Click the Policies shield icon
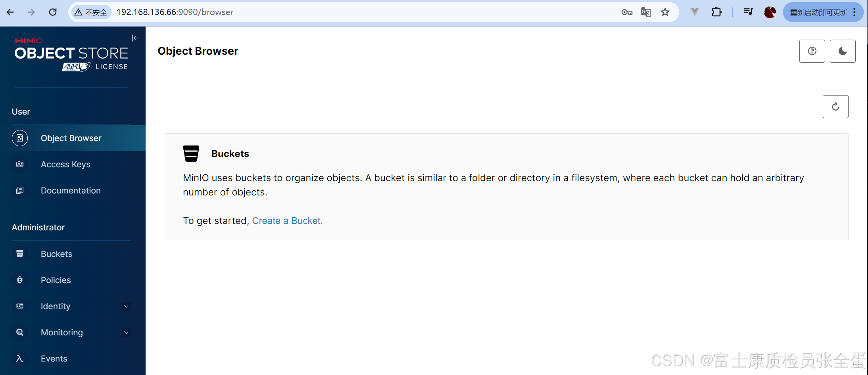The width and height of the screenshot is (868, 375). coord(20,280)
